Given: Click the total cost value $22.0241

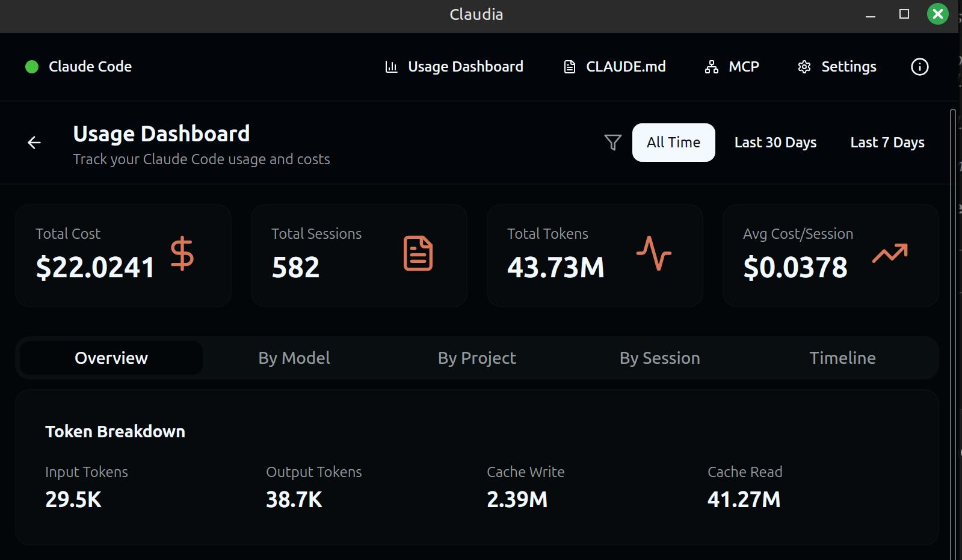Looking at the screenshot, I should [x=96, y=268].
